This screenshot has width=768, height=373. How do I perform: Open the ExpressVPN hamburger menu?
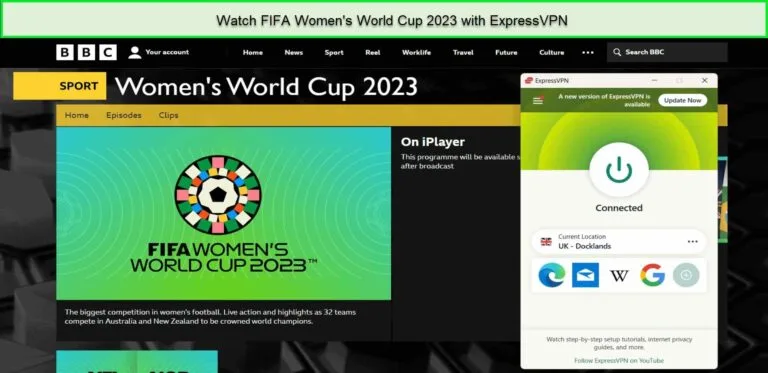click(538, 100)
